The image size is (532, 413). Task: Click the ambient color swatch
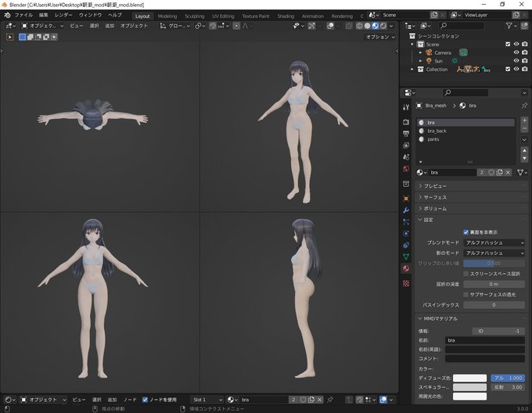pos(469,397)
